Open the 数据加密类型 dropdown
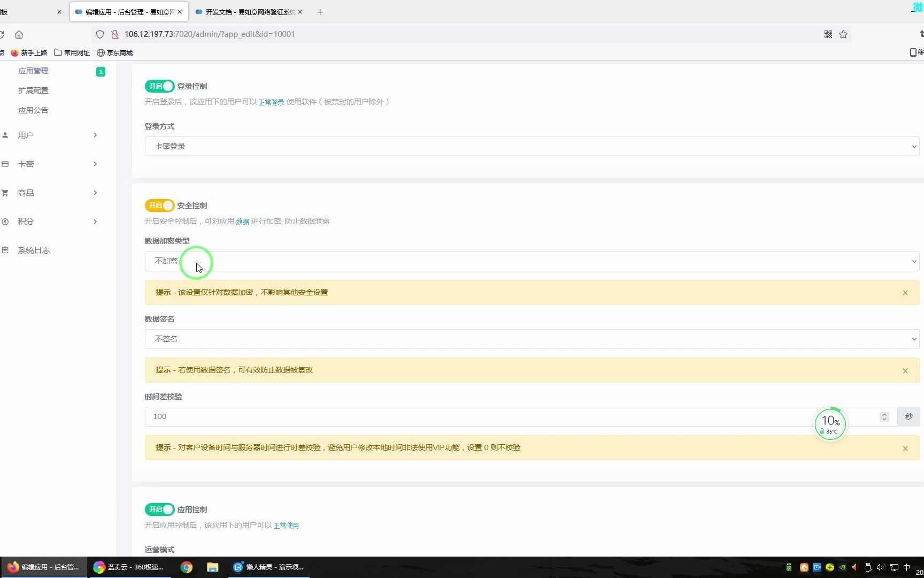 click(x=532, y=261)
